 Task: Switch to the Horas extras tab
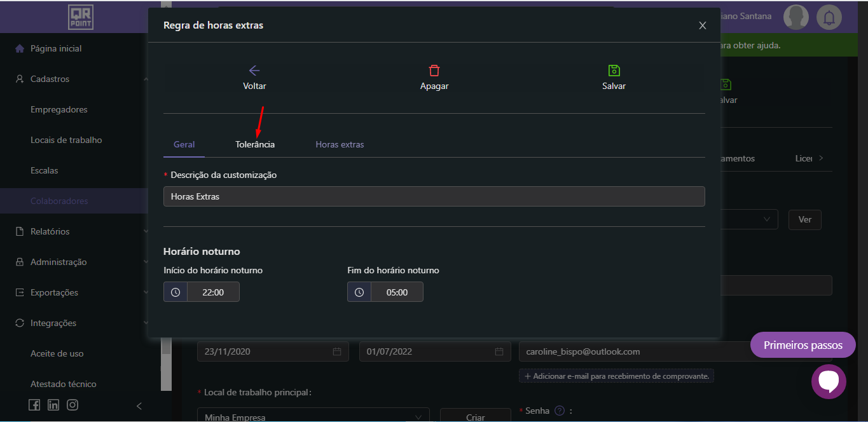point(340,144)
